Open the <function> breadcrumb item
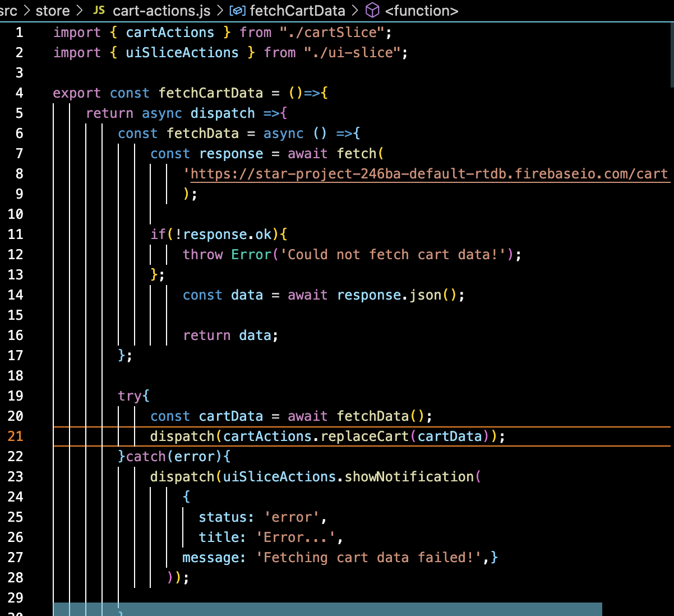Screen dimensions: 674x616 coord(421,11)
